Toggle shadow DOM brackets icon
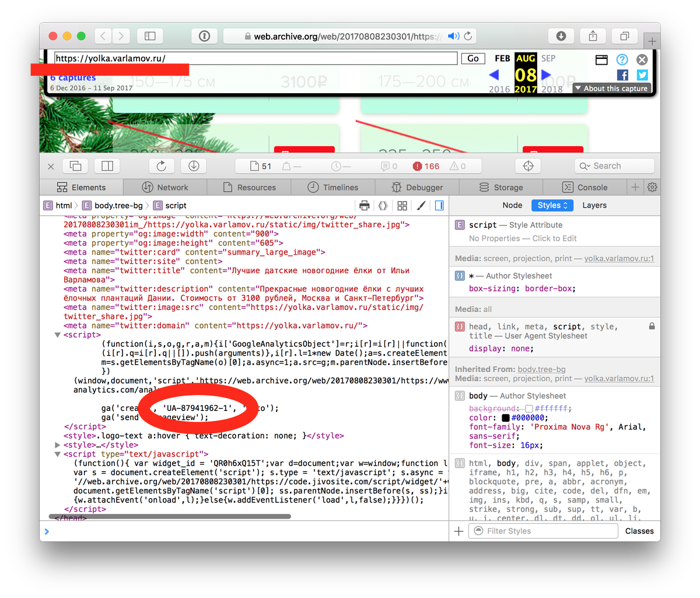Screen dimensions: 700x598 point(383,205)
